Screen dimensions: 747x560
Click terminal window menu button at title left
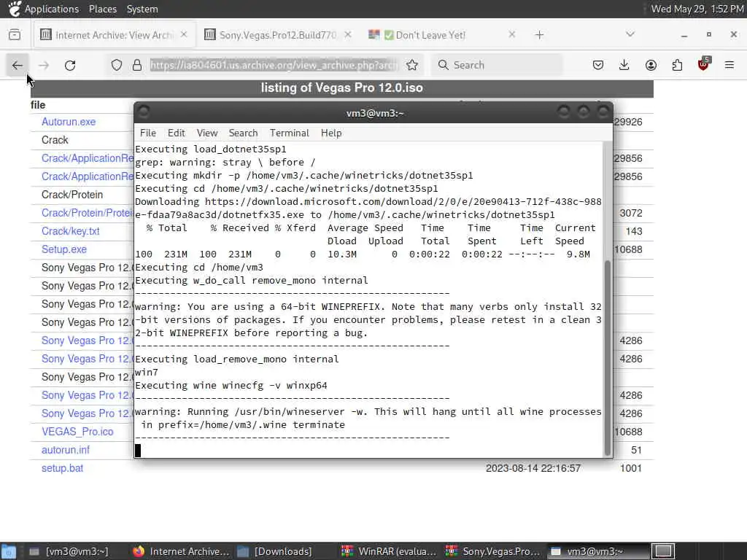pyautogui.click(x=144, y=112)
